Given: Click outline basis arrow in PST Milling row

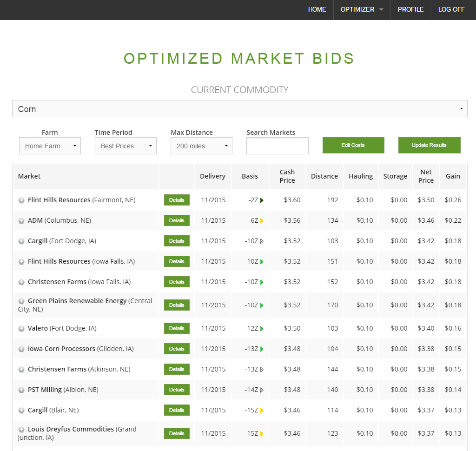Looking at the screenshot, I should pos(262,390).
